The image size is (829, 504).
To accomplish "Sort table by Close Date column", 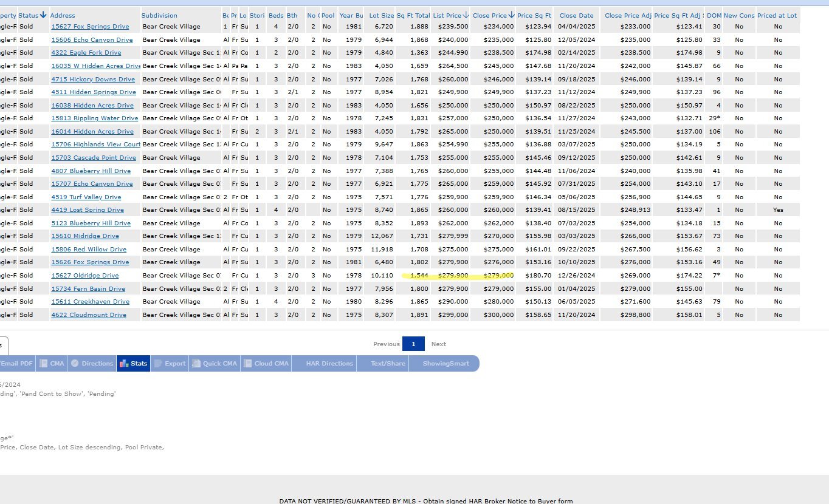I will tap(576, 15).
